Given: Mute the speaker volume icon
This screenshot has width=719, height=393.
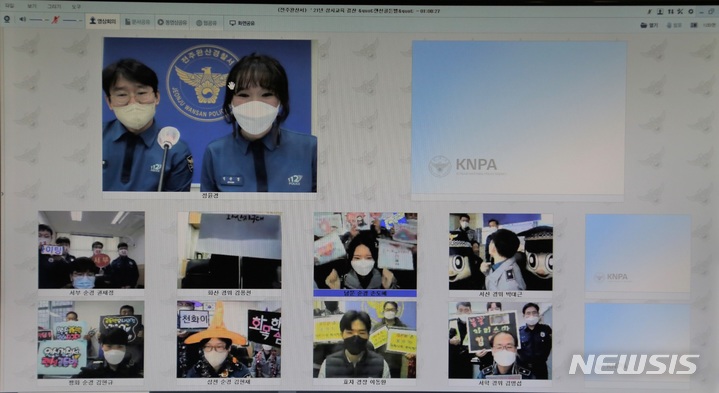Looking at the screenshot, I should (22, 20).
